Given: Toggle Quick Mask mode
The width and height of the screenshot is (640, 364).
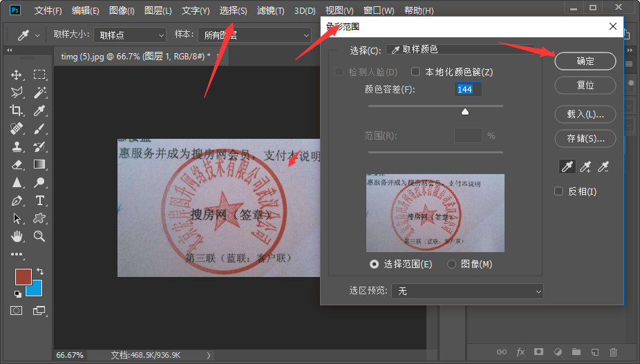Looking at the screenshot, I should [17, 311].
